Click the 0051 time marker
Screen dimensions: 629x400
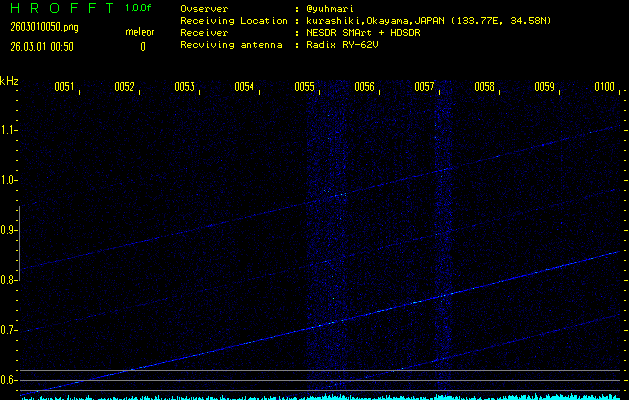(x=64, y=87)
